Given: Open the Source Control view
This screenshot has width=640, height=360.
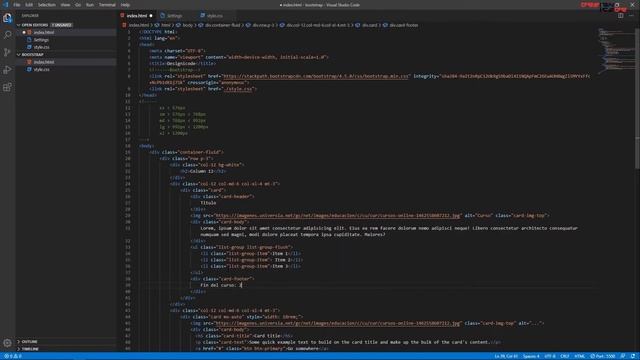Looking at the screenshot, I should click(7, 52).
